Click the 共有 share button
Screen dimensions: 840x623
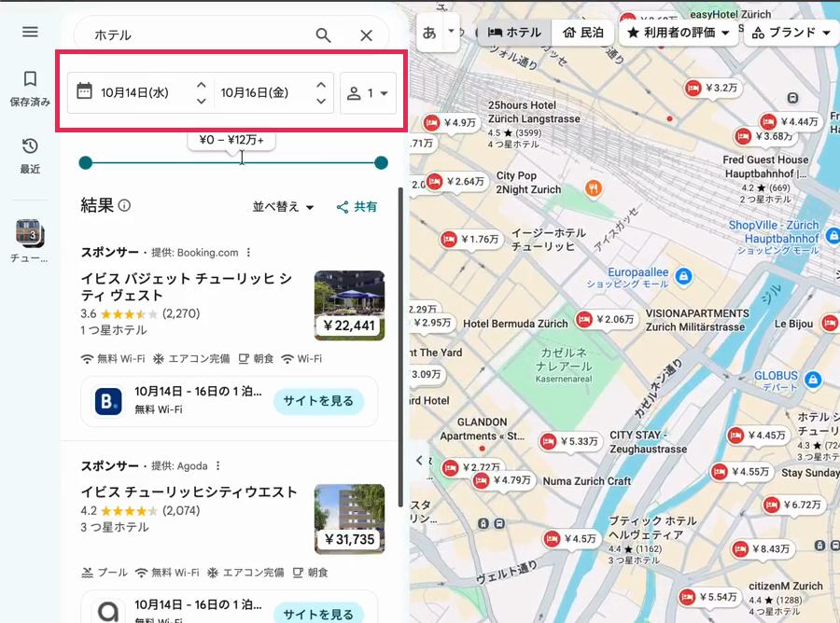coord(357,207)
